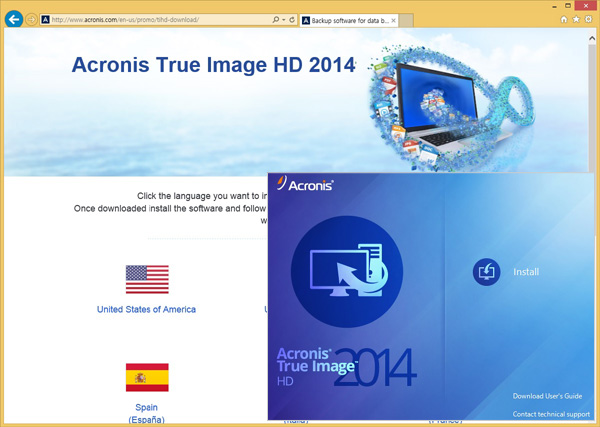Go back with the browser back arrow
Image resolution: width=600 pixels, height=427 pixels.
tap(14, 19)
